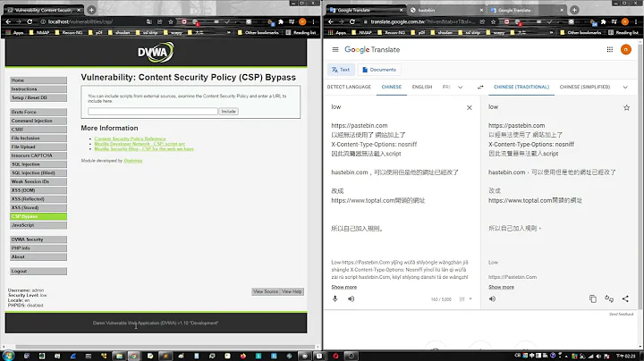Viewport: 644px width, 361px height.
Task: Open Home in the DVWA menu
Action: click(x=38, y=80)
